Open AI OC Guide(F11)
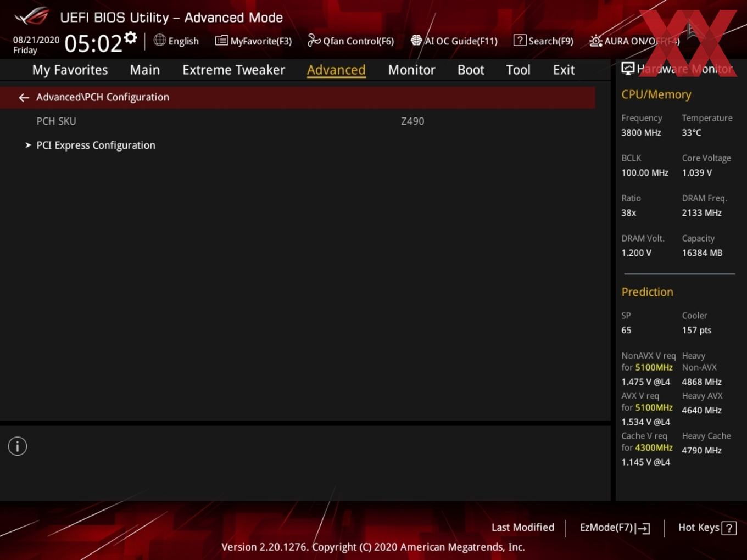Viewport: 747px width, 560px height. coord(461,41)
